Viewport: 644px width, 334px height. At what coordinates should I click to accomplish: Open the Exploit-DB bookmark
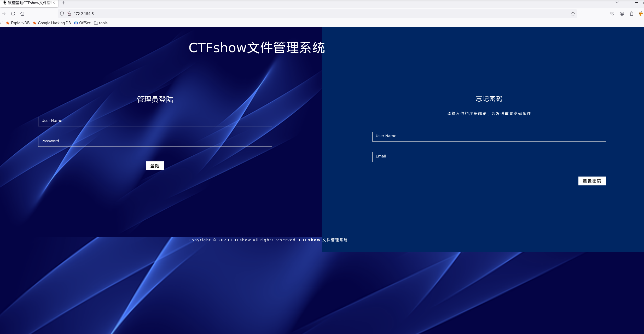pos(18,23)
